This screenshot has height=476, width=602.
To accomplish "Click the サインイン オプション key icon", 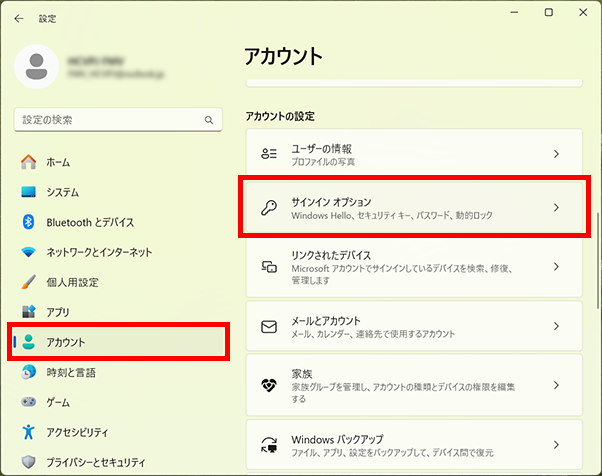I will click(268, 208).
